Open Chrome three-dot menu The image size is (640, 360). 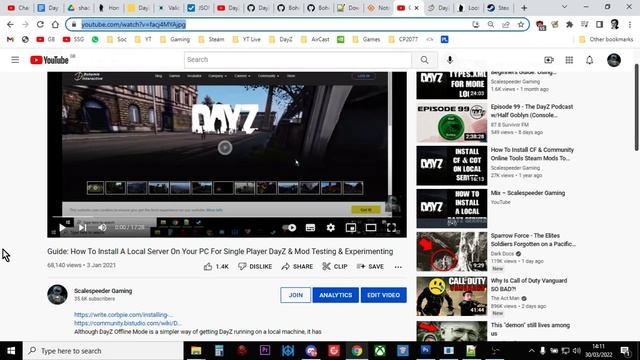coord(630,24)
